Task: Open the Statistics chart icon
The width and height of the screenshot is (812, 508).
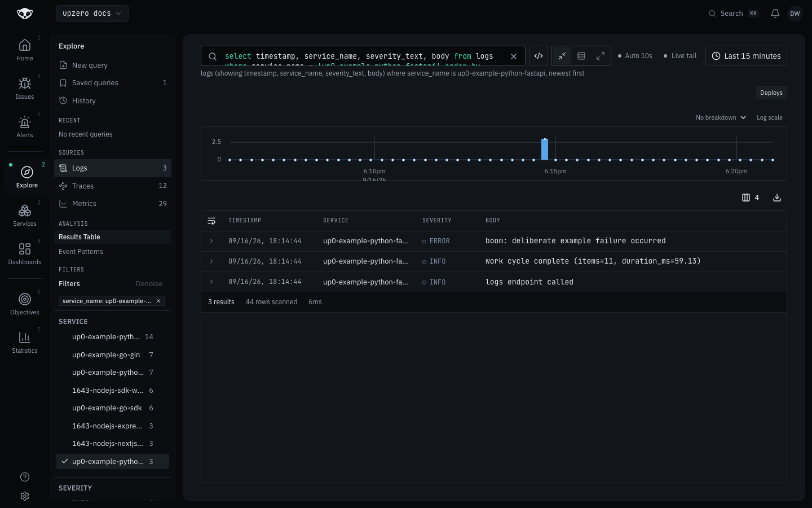Action: (x=25, y=338)
